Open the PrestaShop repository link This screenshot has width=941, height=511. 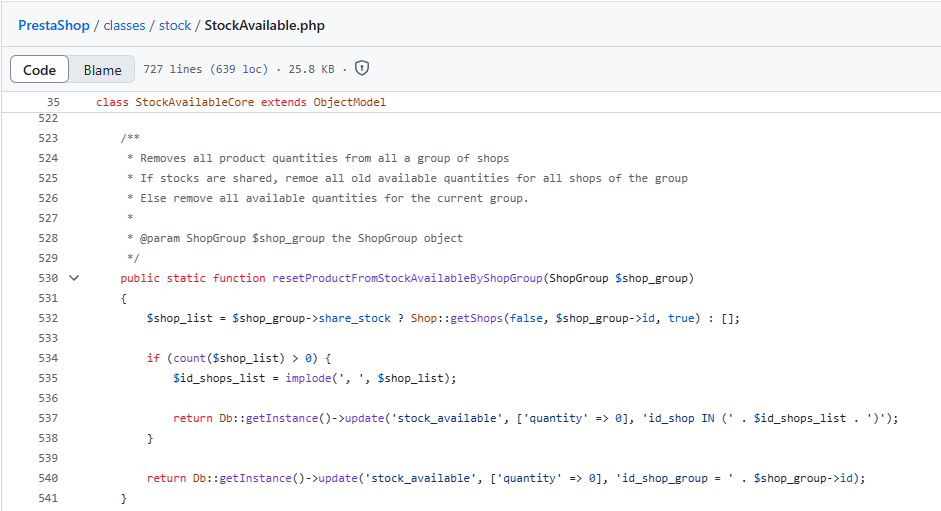pyautogui.click(x=54, y=25)
